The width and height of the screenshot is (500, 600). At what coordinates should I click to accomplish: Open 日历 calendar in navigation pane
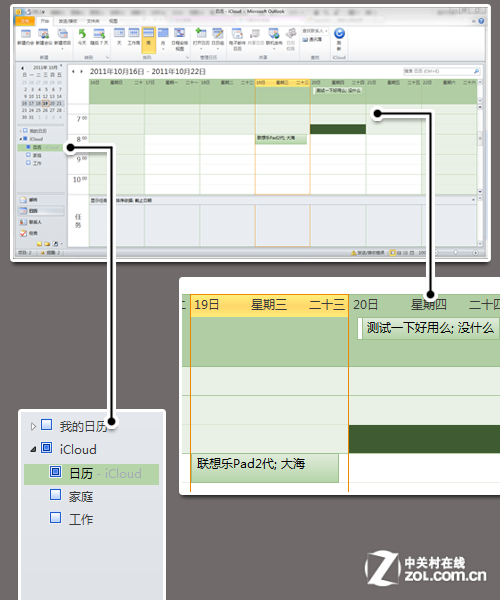click(41, 211)
